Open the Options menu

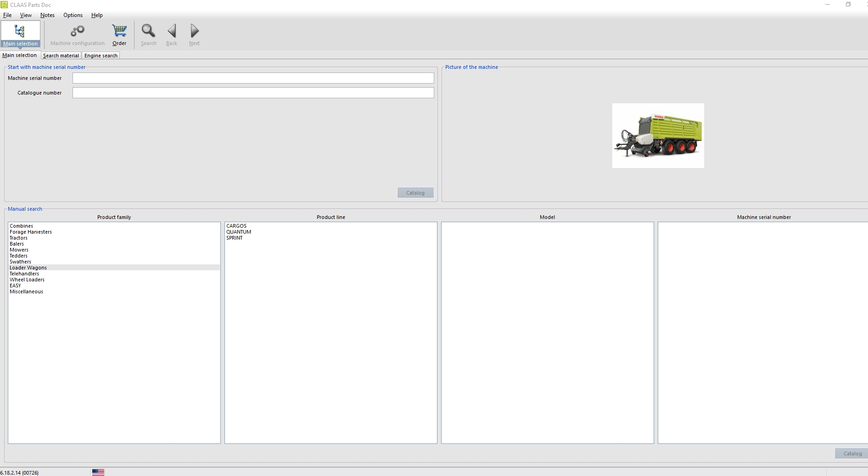(73, 15)
